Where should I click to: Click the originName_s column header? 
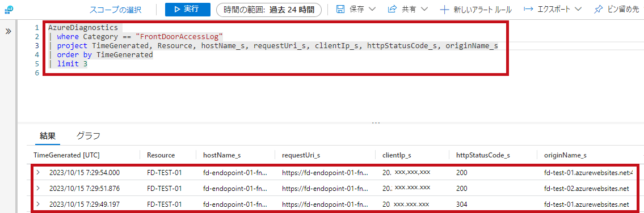(565, 155)
